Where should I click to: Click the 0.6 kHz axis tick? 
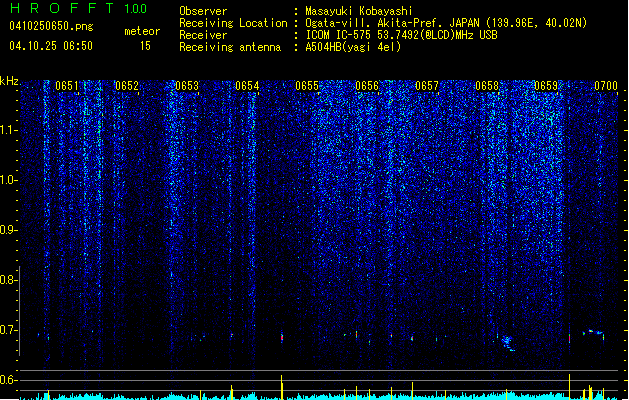point(8,380)
